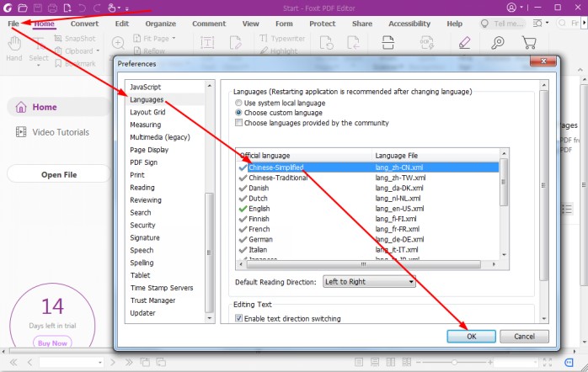Open Default Reading Direction dropdown
Screen dimensions: 588x372
click(x=369, y=282)
